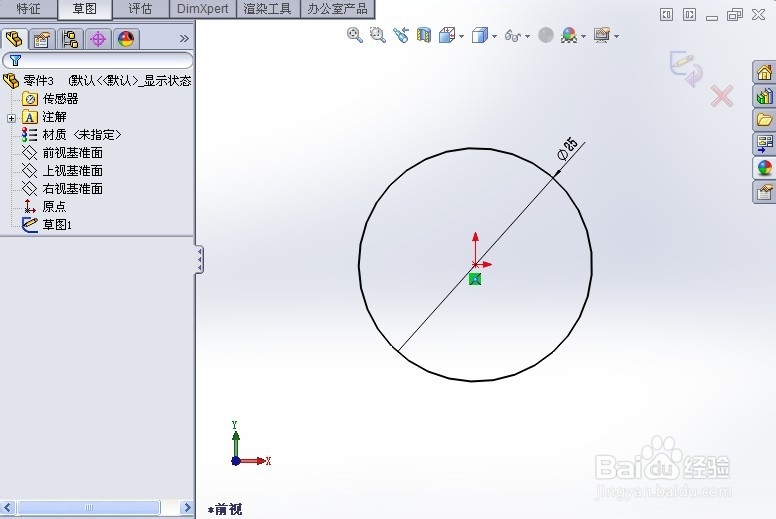Open the Design Library task pane icon
Viewport: 776px width, 519px height.
click(x=764, y=96)
